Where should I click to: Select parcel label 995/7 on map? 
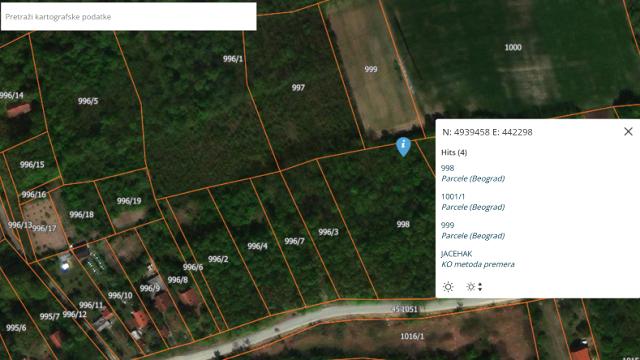50,316
